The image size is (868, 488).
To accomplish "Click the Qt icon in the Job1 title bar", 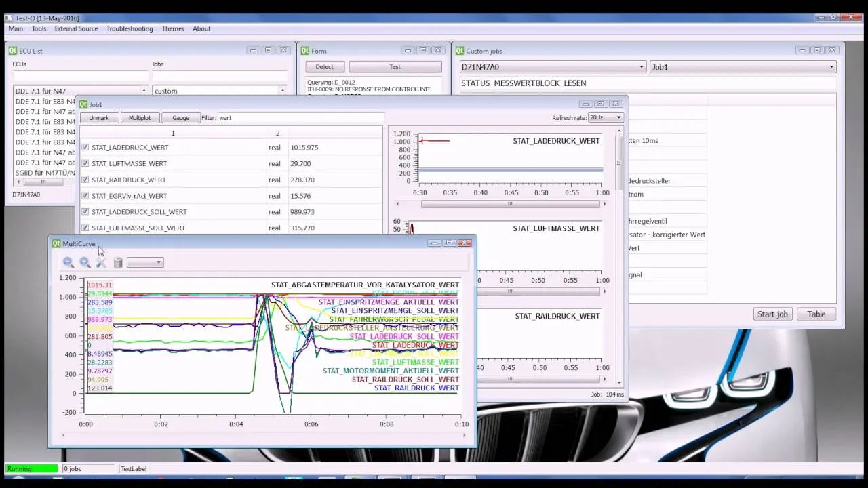I will coord(83,104).
